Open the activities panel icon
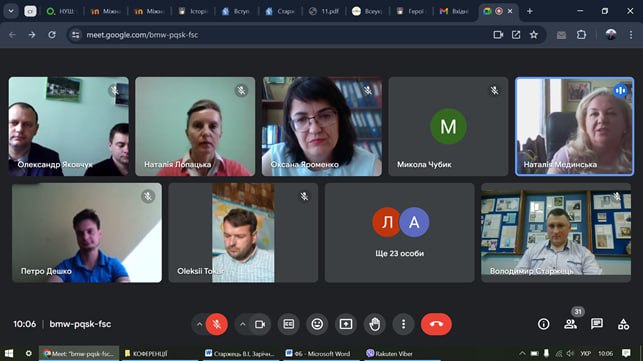This screenshot has width=643, height=361. [x=623, y=324]
